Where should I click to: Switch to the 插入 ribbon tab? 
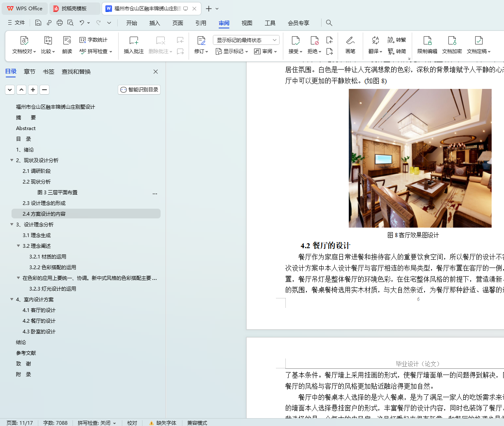(x=155, y=23)
